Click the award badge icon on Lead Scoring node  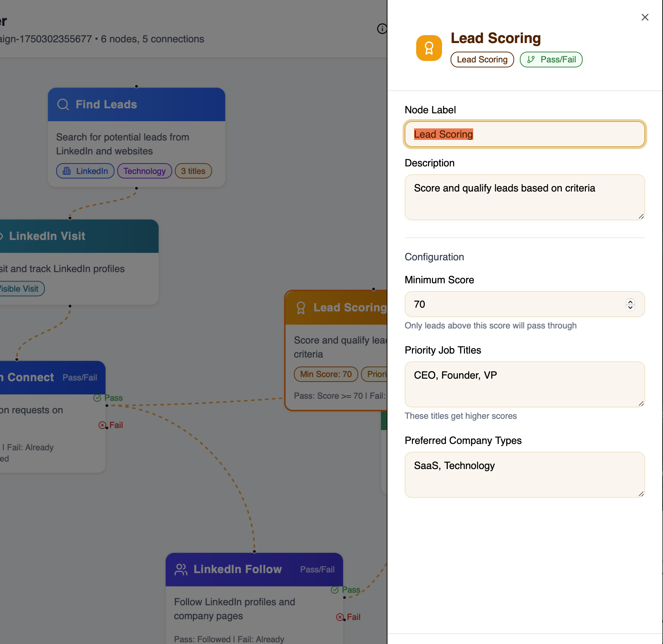pos(301,308)
